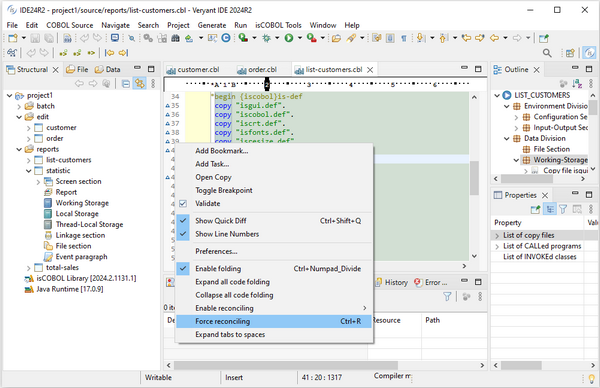Viewport: 600px width, 388px height.
Task: Maximize the Outline view
Action: click(x=589, y=69)
